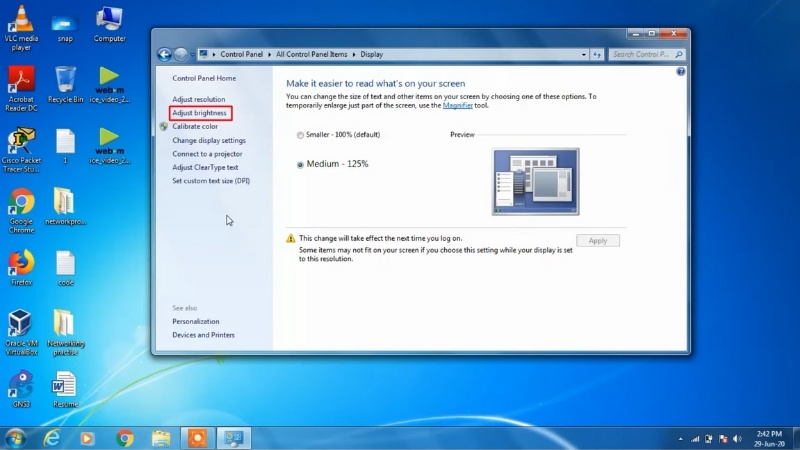Open the help question mark icon

pyautogui.click(x=681, y=71)
